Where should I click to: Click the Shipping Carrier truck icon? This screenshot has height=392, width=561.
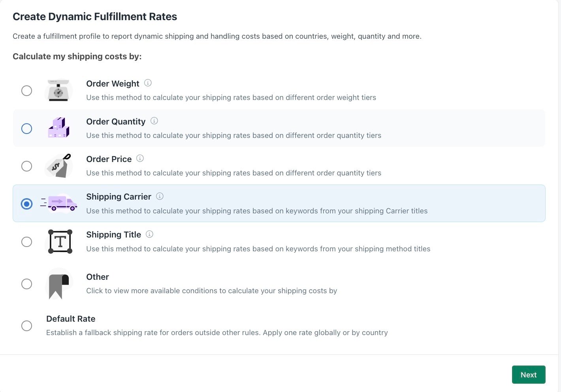pos(59,204)
